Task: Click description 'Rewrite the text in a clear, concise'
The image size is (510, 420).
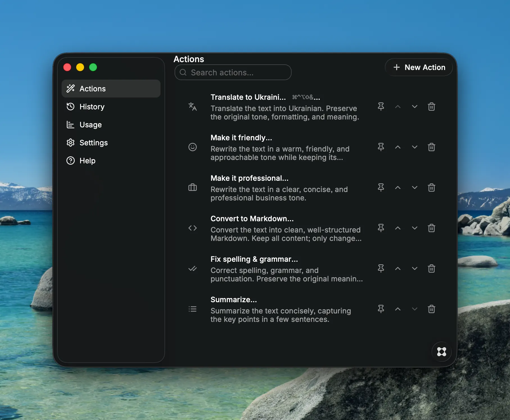Action: [x=279, y=193]
